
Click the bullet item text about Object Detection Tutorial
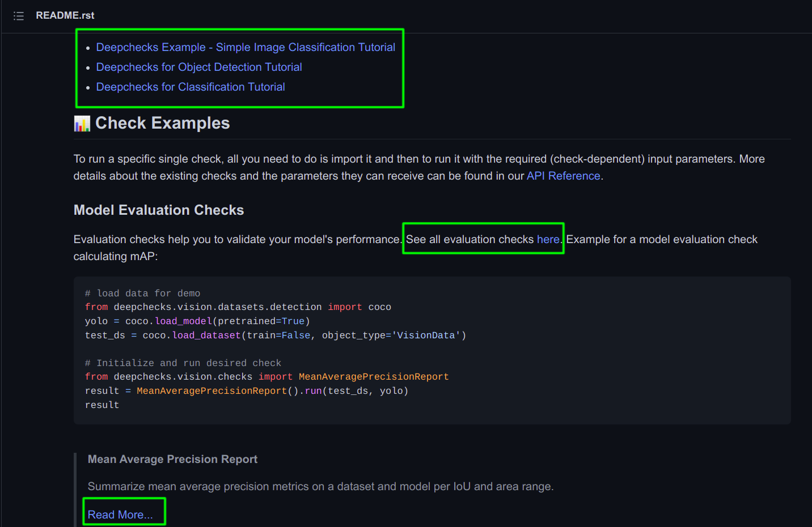[x=199, y=67]
